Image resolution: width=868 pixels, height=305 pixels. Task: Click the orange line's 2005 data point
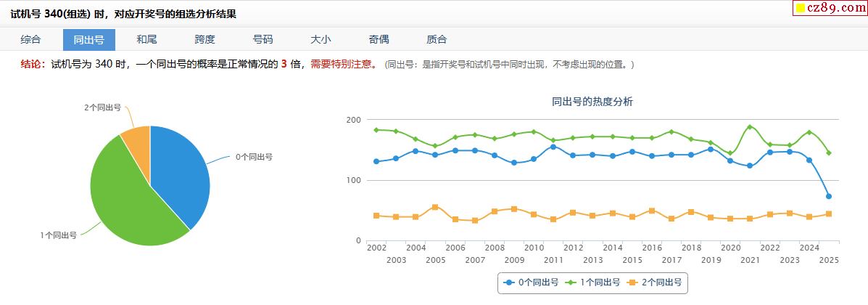(435, 207)
